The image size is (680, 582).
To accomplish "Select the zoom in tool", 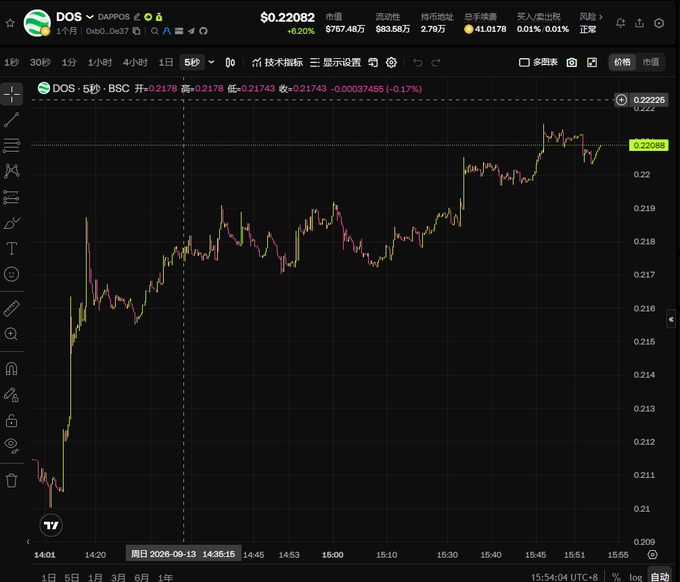I will tap(12, 334).
